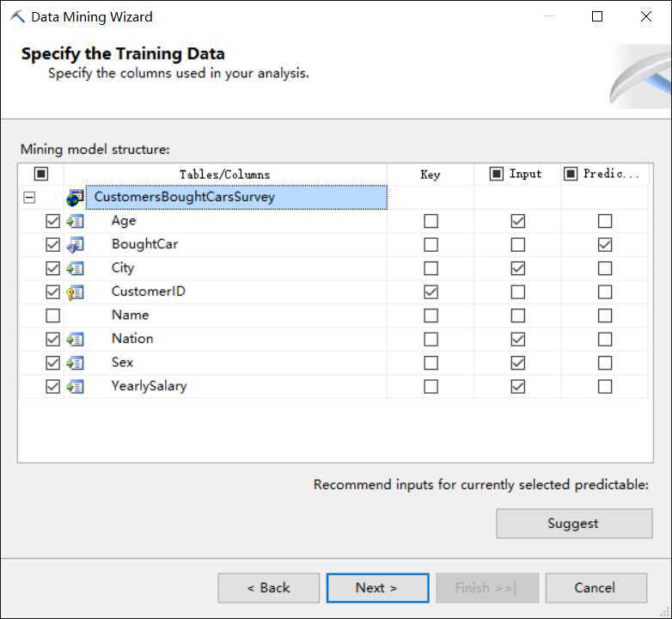Toggle the Predictable column header checkbox
Screen dimensions: 672x619
[571, 174]
